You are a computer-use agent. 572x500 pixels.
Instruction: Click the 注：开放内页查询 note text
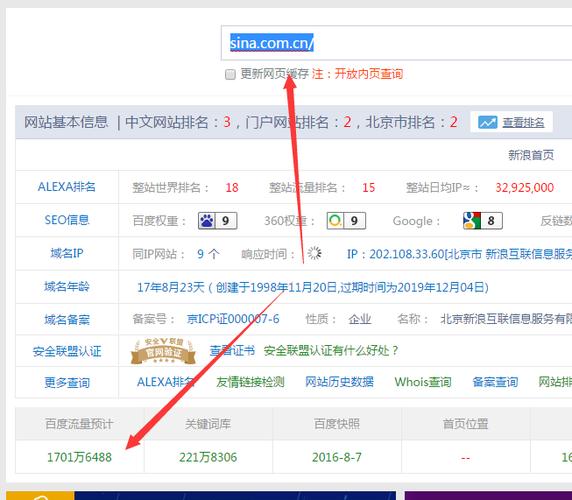pos(357,74)
